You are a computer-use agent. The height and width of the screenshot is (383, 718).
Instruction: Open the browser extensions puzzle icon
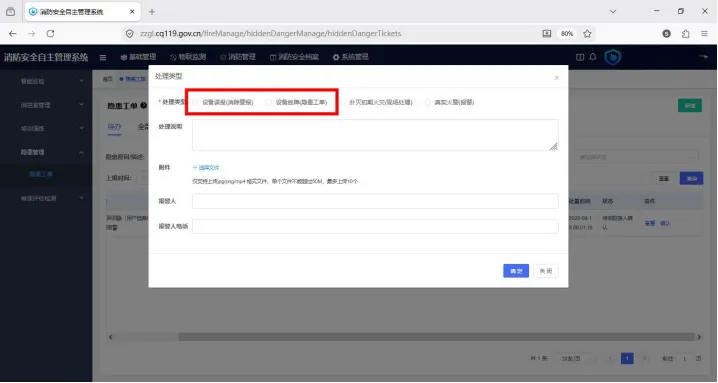(x=685, y=33)
